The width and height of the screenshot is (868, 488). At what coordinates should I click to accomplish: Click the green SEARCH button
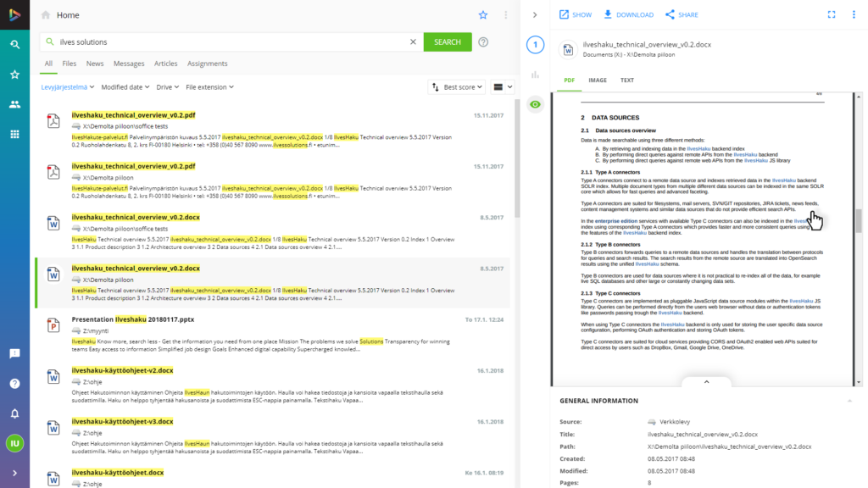[448, 42]
